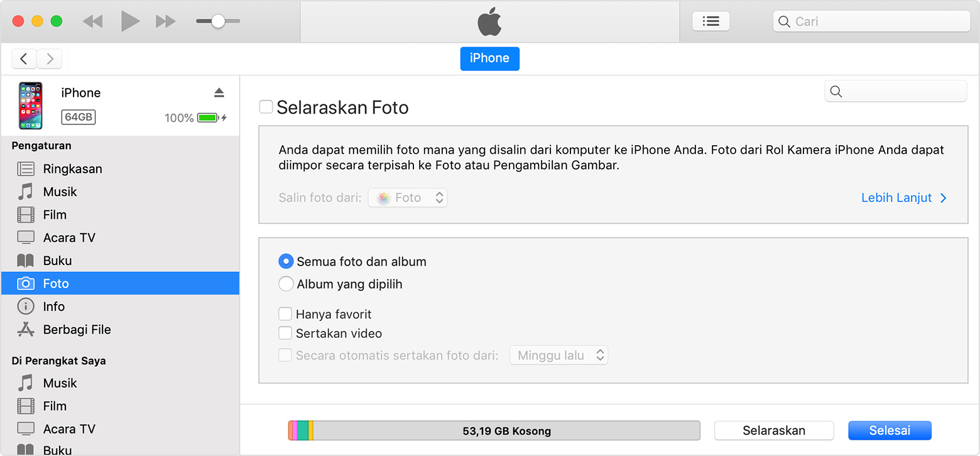Check the Hanya favorit checkbox
Screen dimensions: 980x456
285,314
